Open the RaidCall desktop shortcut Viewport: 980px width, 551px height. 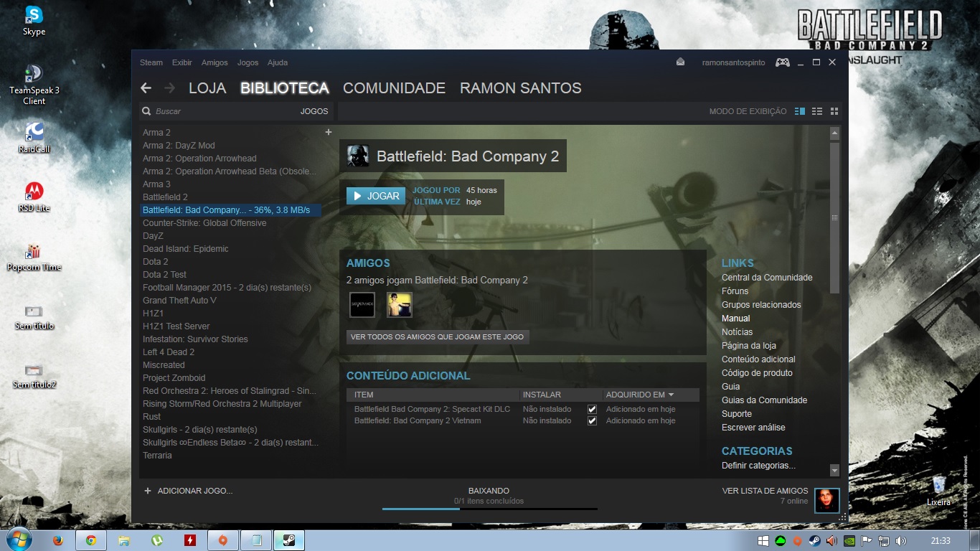[34, 137]
